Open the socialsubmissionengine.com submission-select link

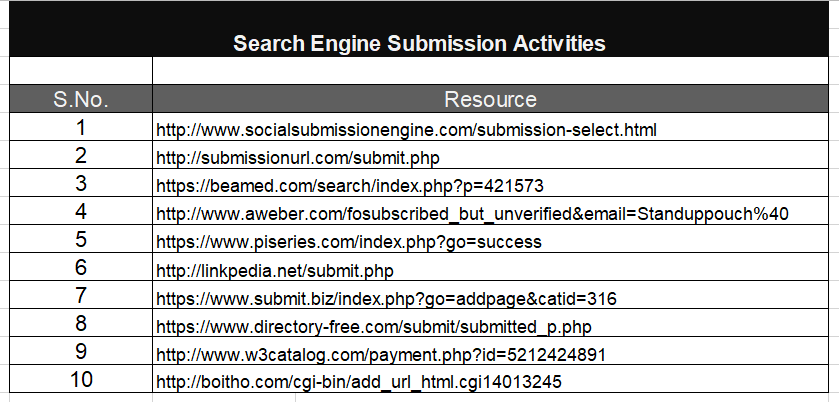click(x=406, y=130)
